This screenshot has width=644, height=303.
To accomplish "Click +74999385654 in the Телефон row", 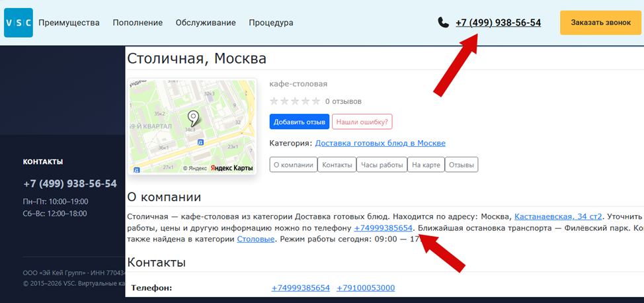I will click(300, 288).
